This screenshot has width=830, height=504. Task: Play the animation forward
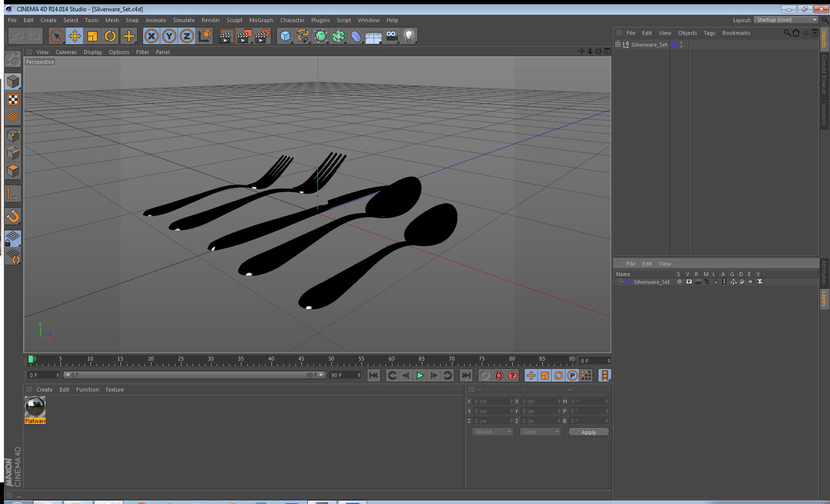point(420,375)
